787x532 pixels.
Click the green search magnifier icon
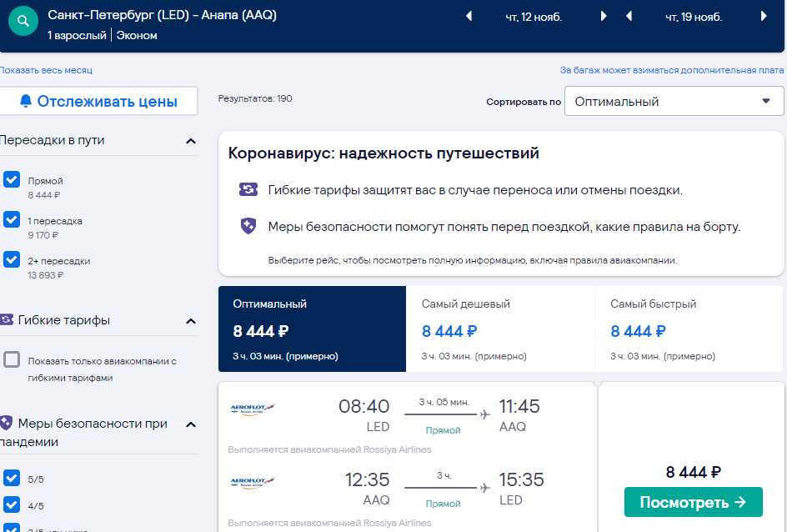tap(23, 21)
